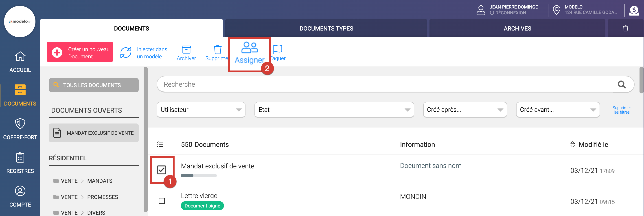Toggle the select-all list icon
Image resolution: width=644 pixels, height=216 pixels.
[160, 144]
